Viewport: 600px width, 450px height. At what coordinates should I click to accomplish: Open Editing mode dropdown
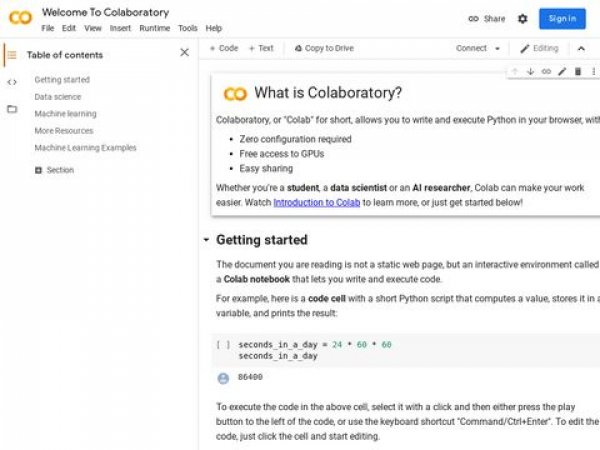click(x=540, y=49)
